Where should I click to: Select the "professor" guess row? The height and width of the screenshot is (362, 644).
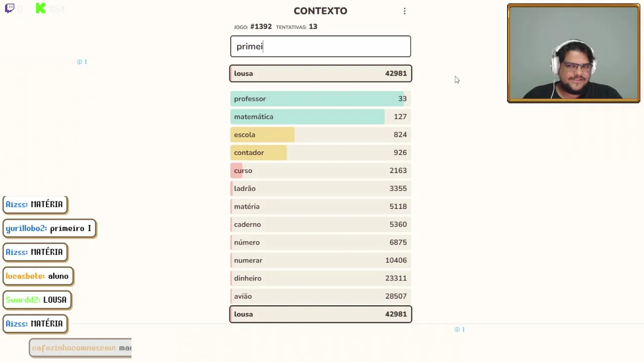[320, 99]
